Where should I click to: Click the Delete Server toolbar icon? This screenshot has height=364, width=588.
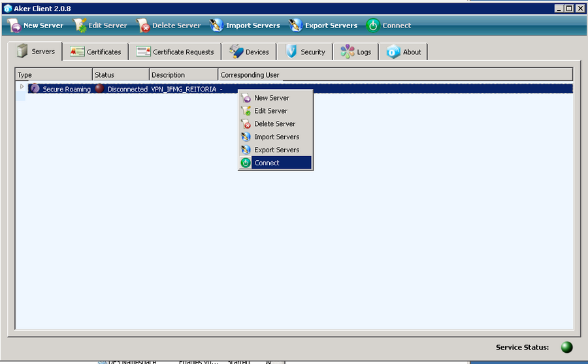point(143,25)
